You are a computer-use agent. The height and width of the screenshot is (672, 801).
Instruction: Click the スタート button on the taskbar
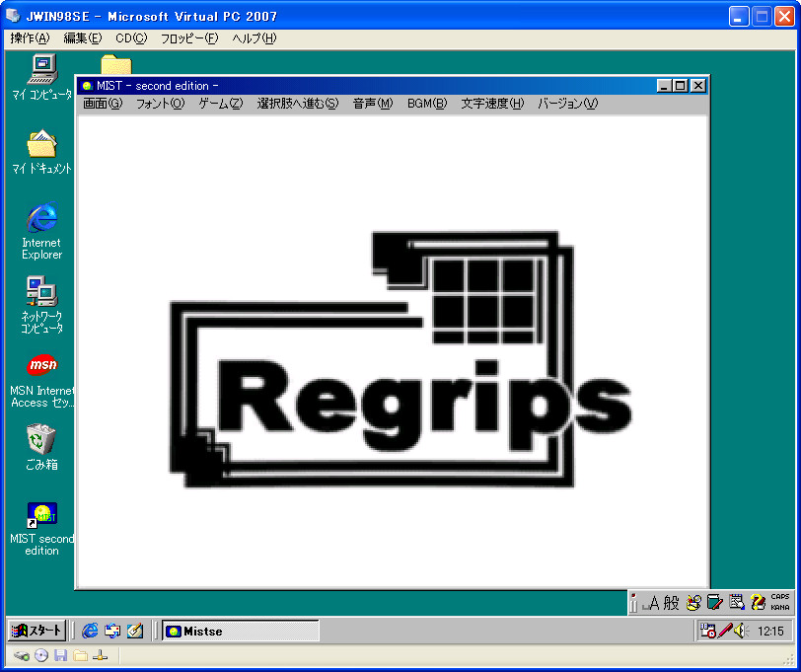36,631
